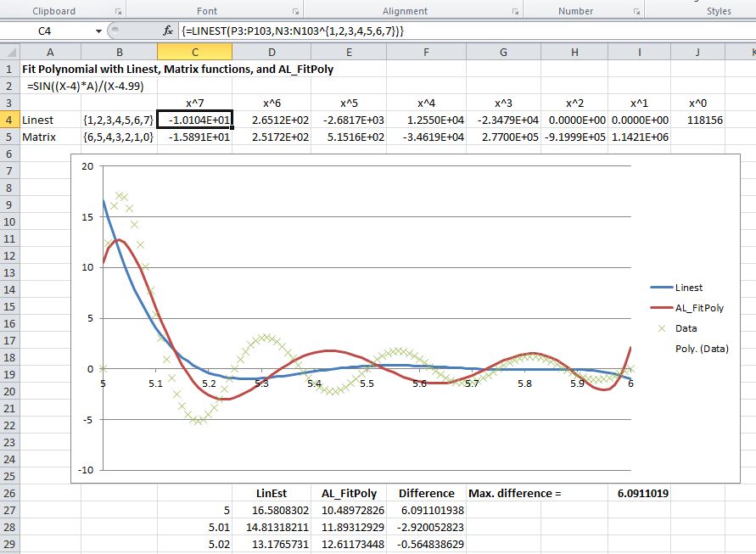The width and height of the screenshot is (756, 554).
Task: Open the Clipboard dialog launcher
Action: (x=118, y=12)
